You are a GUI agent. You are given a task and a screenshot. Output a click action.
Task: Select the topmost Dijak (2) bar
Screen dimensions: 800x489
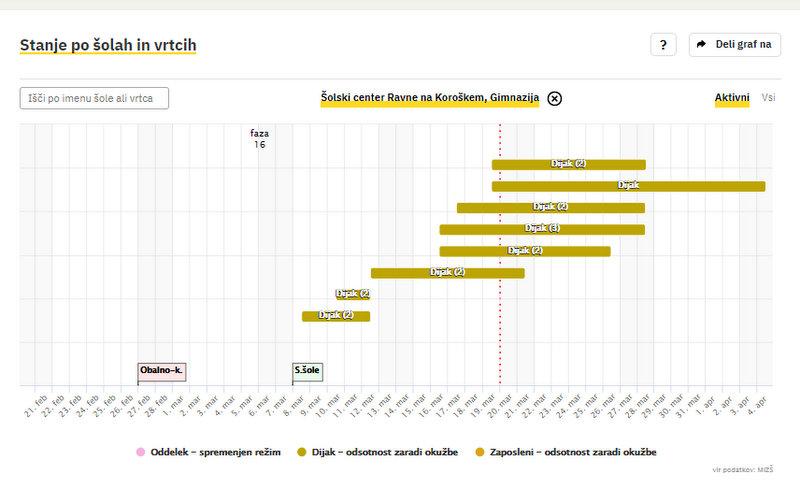pos(568,164)
